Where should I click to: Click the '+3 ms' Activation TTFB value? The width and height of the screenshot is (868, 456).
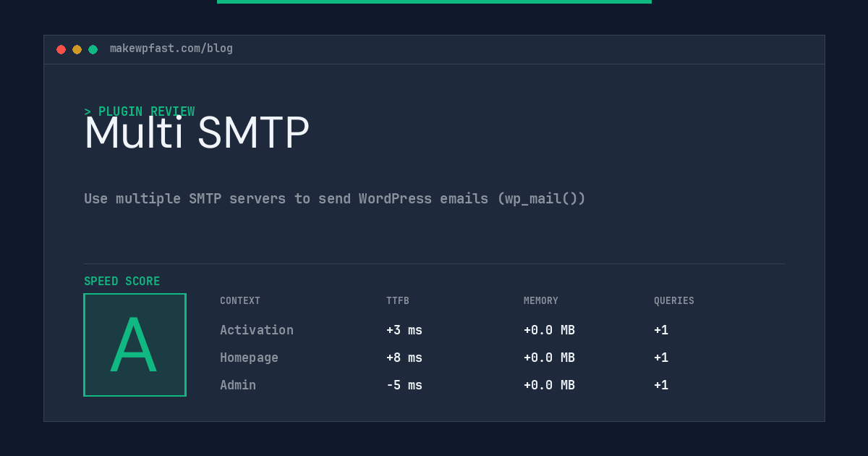coord(404,330)
